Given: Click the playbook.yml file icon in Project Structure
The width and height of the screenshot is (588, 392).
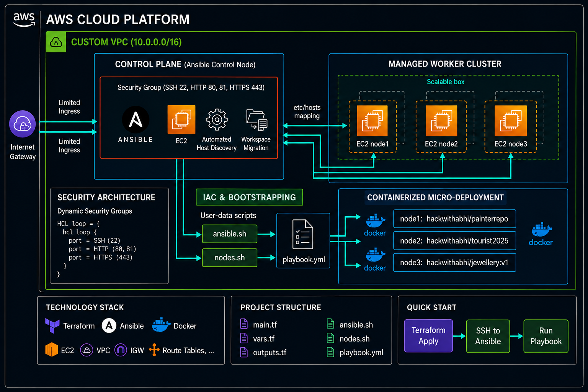Looking at the screenshot, I should click(x=330, y=352).
